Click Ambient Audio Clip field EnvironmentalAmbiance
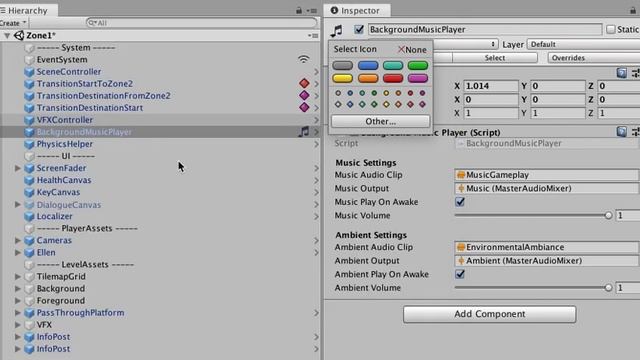This screenshot has height=360, width=640. pos(547,247)
